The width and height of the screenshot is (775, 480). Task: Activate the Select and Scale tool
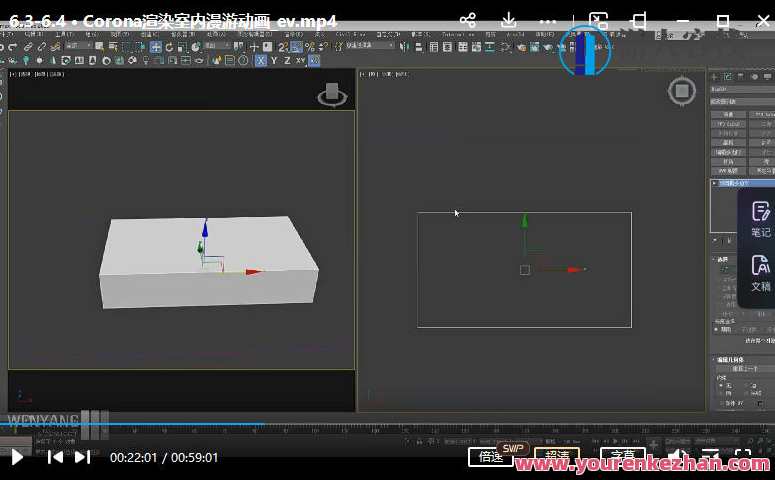pyautogui.click(x=182, y=47)
